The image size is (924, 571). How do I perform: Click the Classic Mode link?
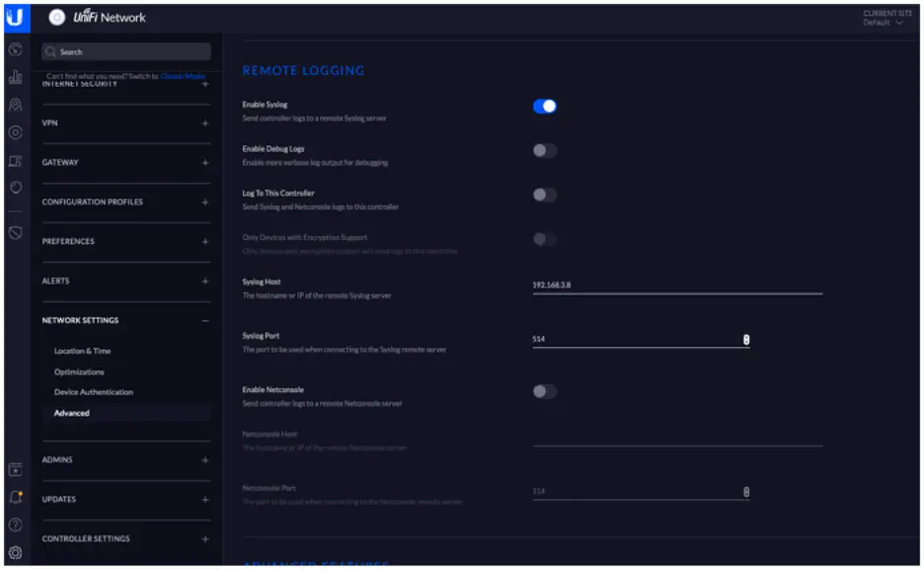point(183,76)
